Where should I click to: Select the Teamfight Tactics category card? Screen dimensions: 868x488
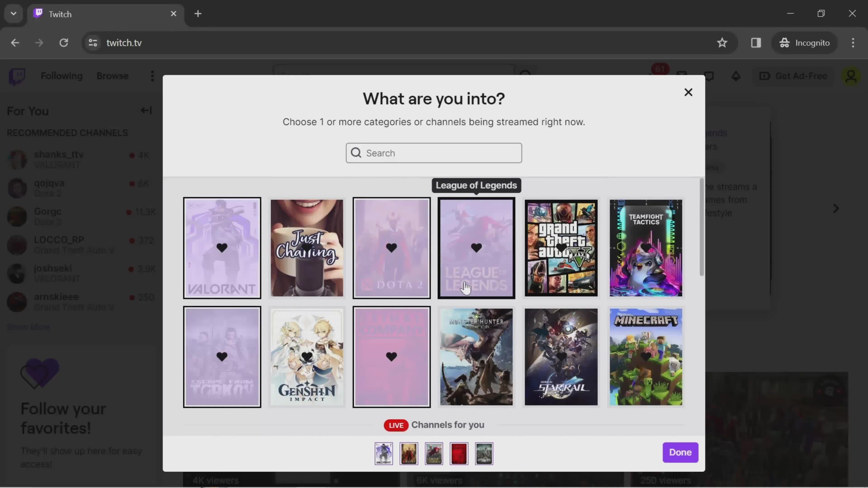pyautogui.click(x=646, y=248)
